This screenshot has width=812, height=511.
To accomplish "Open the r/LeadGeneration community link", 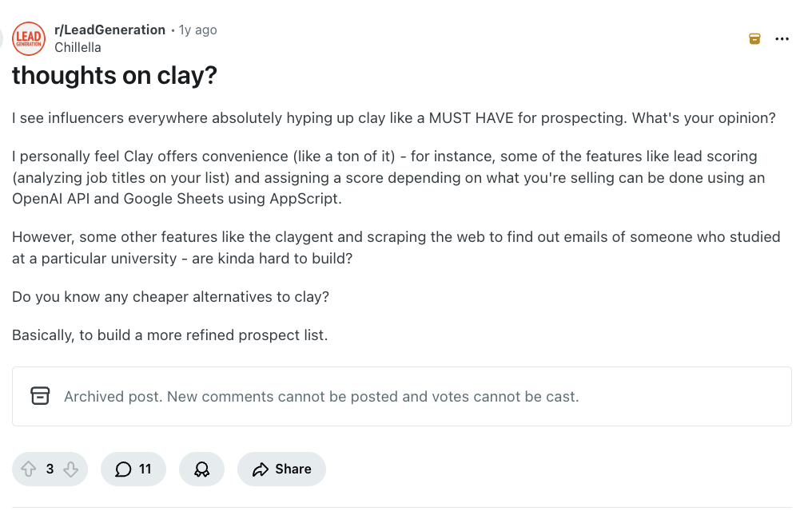I will point(110,30).
